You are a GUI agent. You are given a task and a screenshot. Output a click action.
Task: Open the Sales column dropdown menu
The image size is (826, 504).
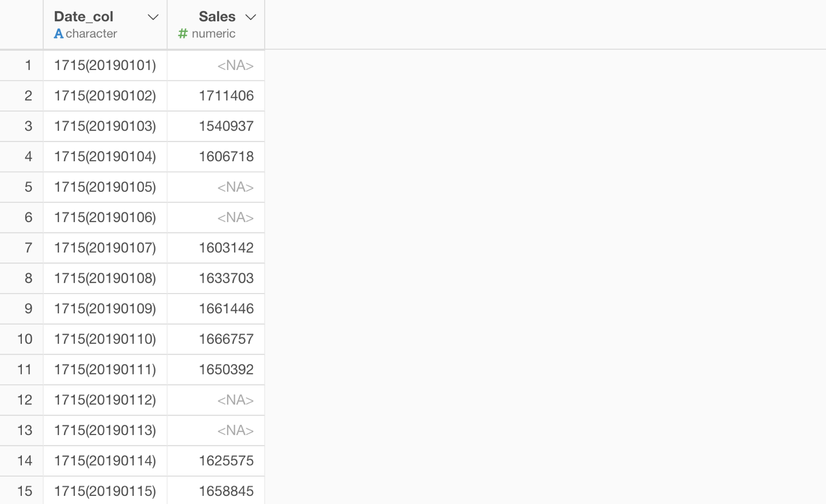point(251,17)
